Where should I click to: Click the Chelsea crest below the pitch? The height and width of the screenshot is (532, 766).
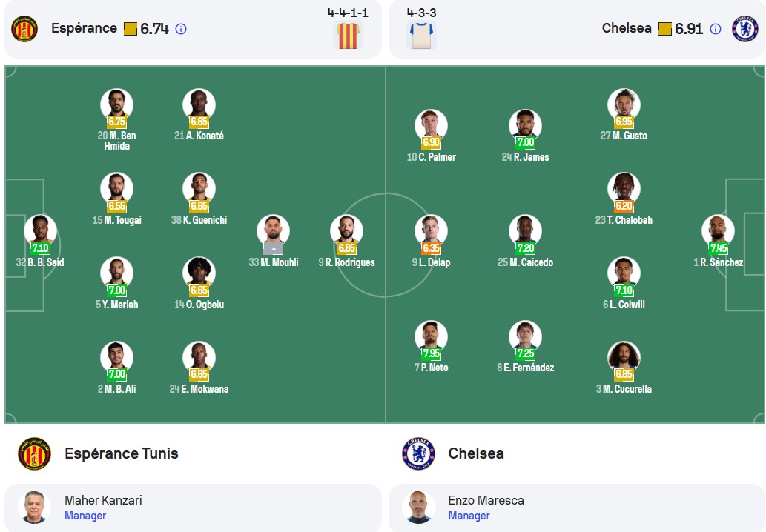419,453
